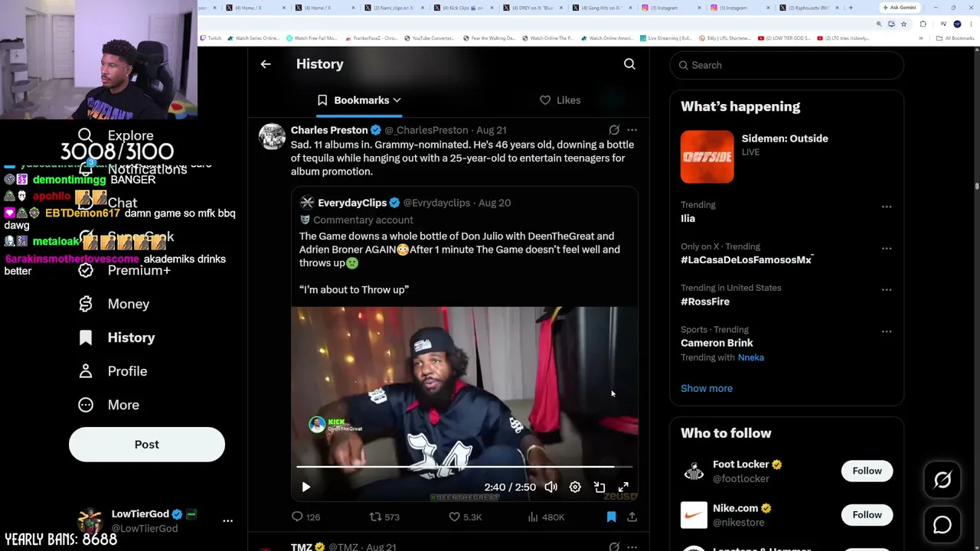
Task: Open the More sidebar menu
Action: pos(109,405)
